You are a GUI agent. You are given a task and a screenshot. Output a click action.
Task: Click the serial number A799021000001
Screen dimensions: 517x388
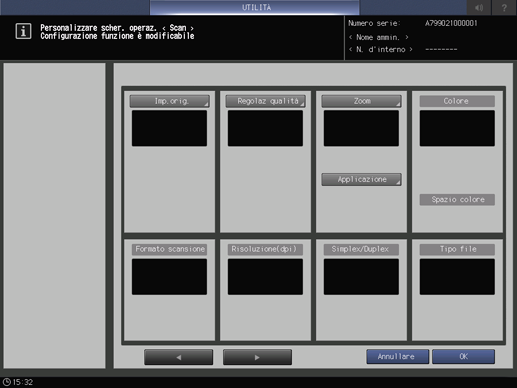451,23
